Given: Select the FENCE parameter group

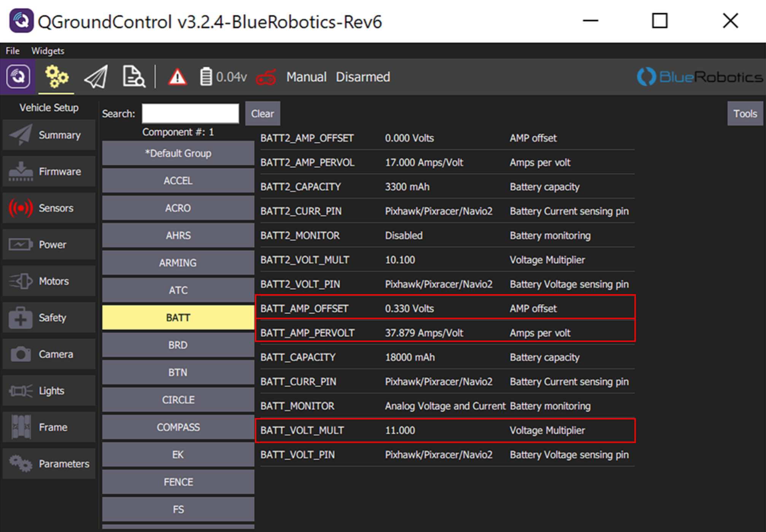Looking at the screenshot, I should point(178,482).
